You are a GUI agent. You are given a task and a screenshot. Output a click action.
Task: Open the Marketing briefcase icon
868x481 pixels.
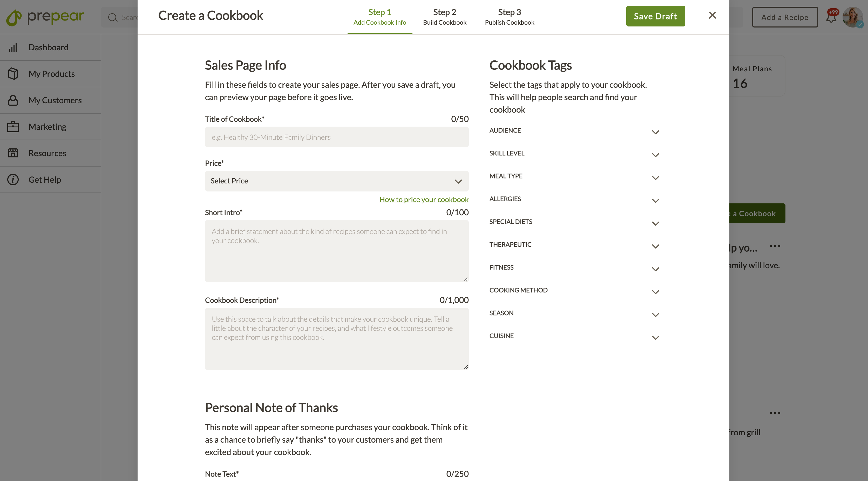pos(13,127)
